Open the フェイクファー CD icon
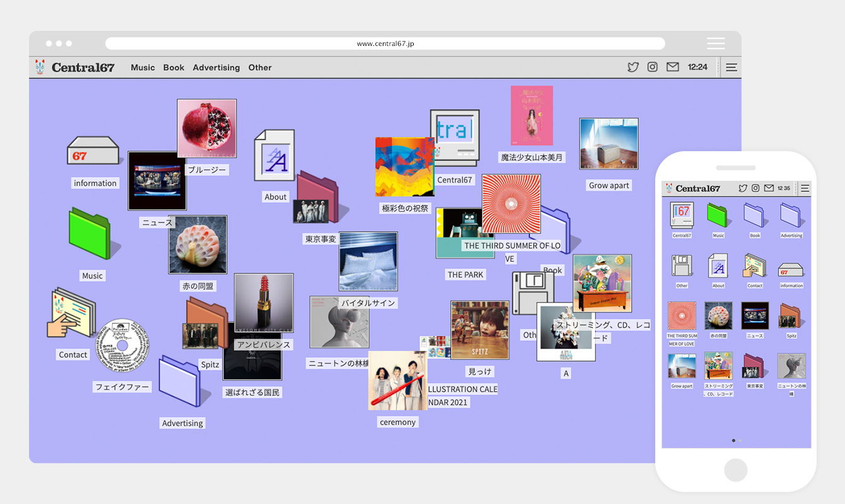 click(x=122, y=345)
